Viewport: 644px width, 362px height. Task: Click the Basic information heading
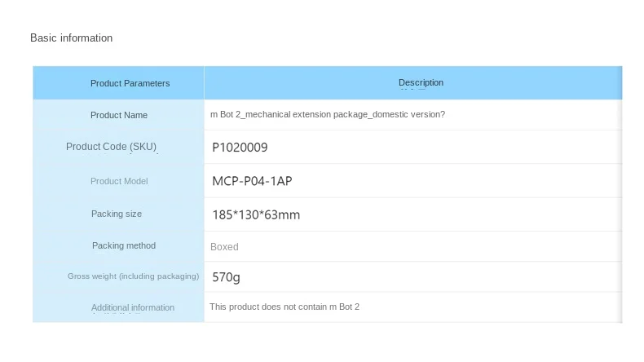tap(71, 38)
